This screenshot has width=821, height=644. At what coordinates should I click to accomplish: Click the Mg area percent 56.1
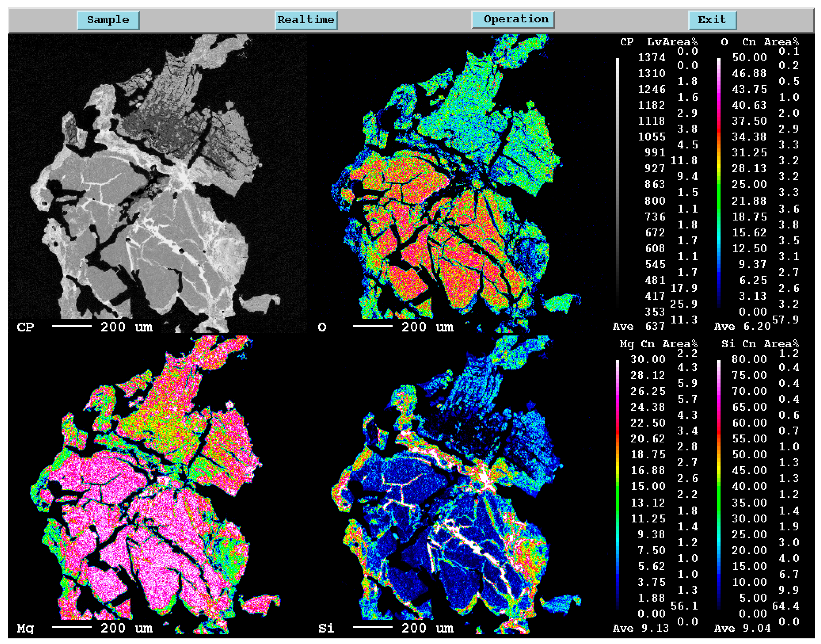684,606
